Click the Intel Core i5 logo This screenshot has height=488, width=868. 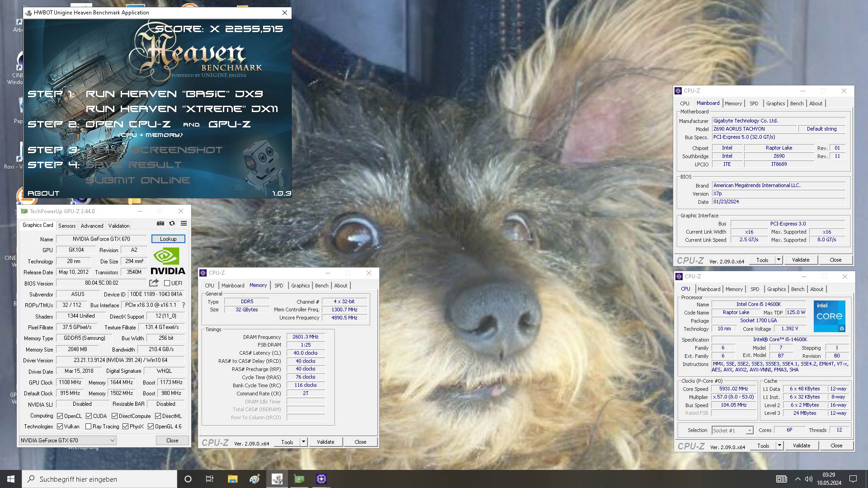coord(830,316)
